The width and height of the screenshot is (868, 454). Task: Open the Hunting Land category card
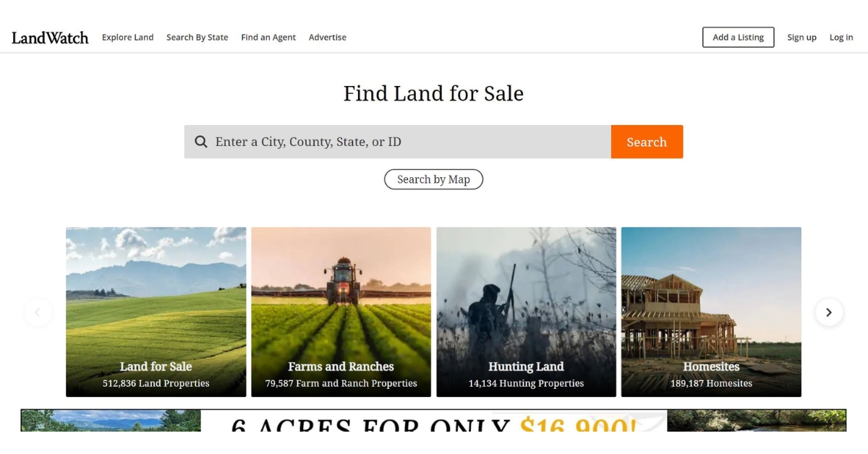coord(527,312)
